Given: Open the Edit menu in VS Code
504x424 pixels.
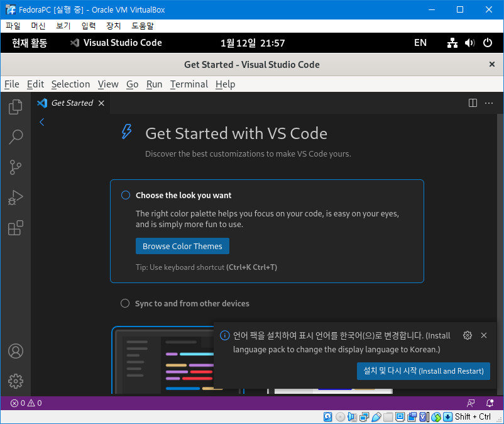Looking at the screenshot, I should (35, 84).
